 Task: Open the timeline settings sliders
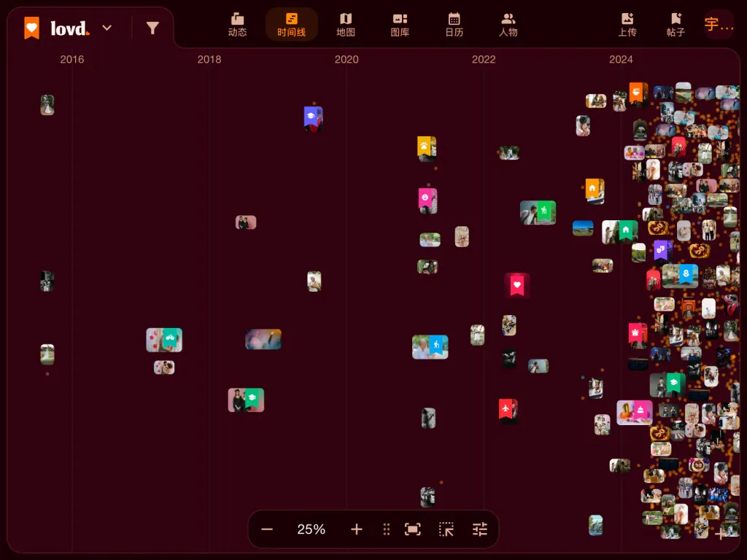480,529
